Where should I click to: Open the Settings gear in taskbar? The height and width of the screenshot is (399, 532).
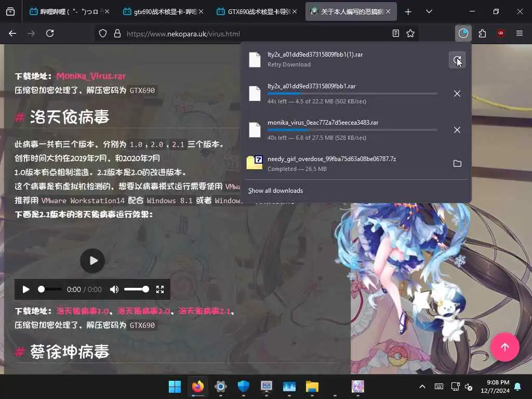(x=220, y=387)
